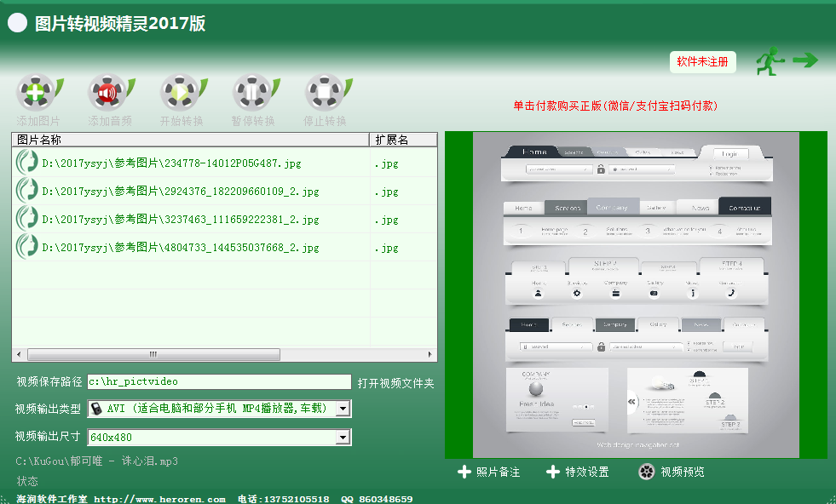Click the file list's left scroll arrow

[19, 354]
